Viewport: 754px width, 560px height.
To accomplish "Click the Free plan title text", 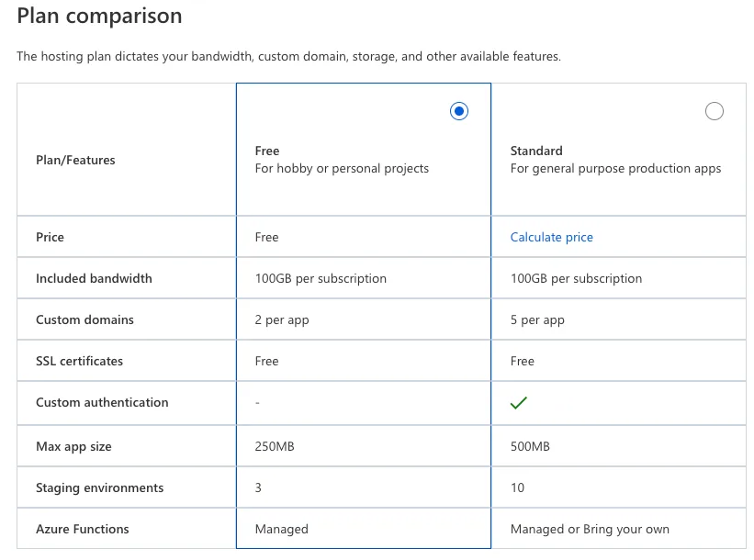I will point(267,151).
